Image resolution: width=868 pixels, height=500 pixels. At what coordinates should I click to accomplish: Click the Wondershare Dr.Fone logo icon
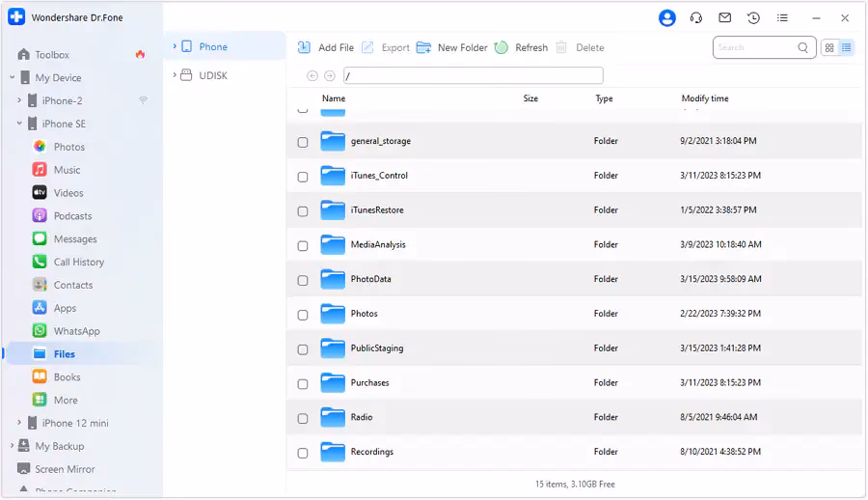click(x=16, y=16)
